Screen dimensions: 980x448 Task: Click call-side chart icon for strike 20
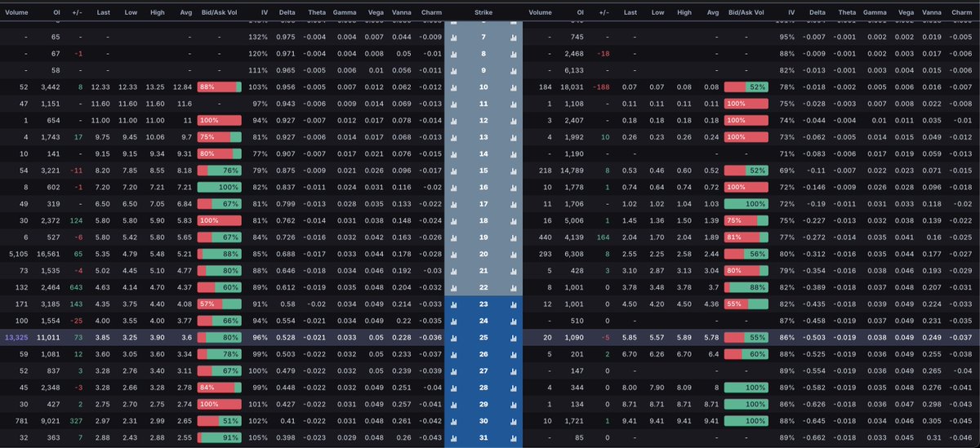coord(452,254)
